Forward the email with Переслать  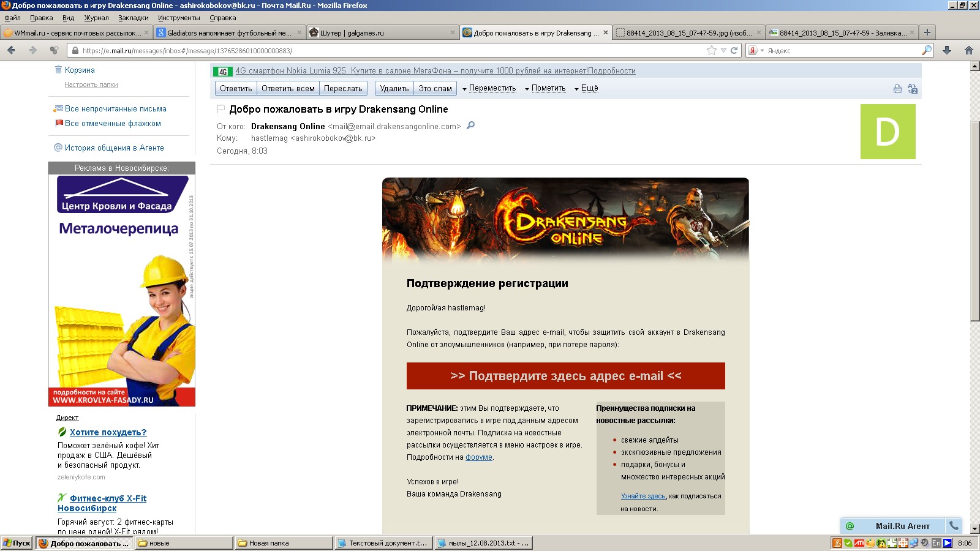point(343,88)
